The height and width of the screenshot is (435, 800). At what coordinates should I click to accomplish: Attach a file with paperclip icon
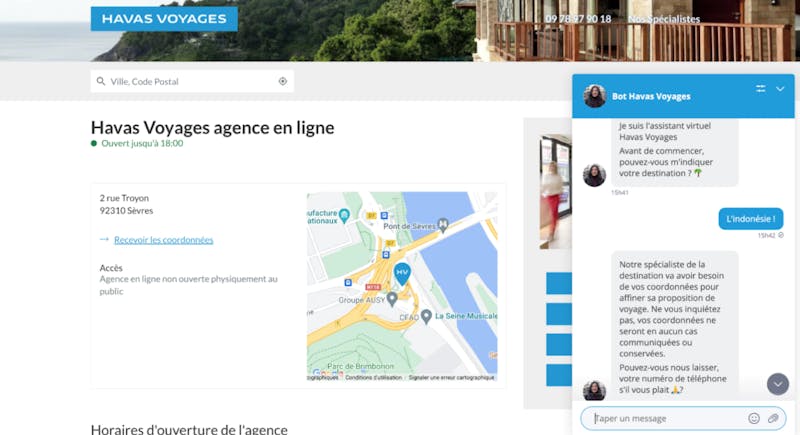(773, 418)
